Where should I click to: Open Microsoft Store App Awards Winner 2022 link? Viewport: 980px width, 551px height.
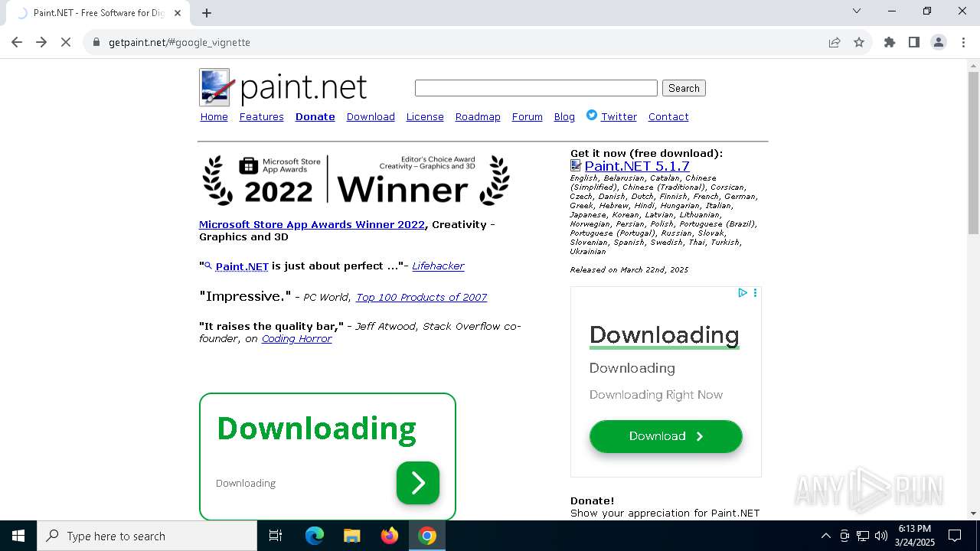click(312, 224)
